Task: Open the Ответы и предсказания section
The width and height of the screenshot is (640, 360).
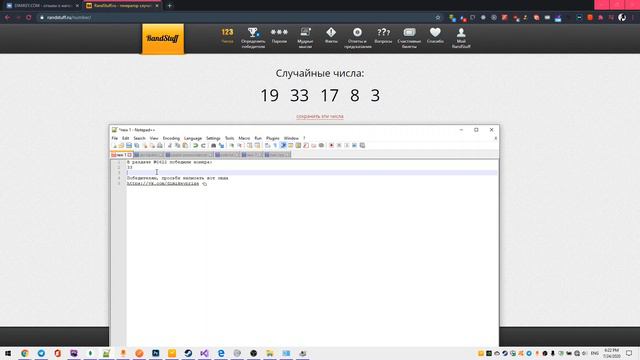Action: [x=358, y=38]
